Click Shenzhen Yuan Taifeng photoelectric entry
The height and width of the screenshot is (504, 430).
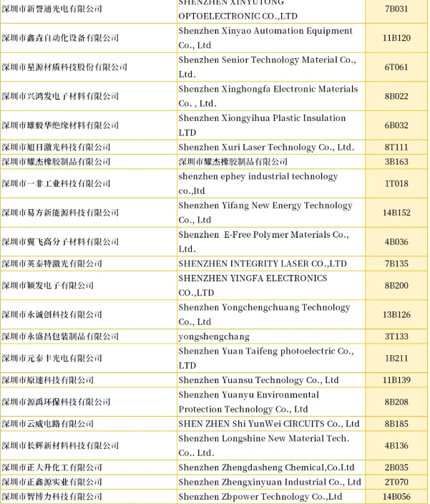(266, 358)
